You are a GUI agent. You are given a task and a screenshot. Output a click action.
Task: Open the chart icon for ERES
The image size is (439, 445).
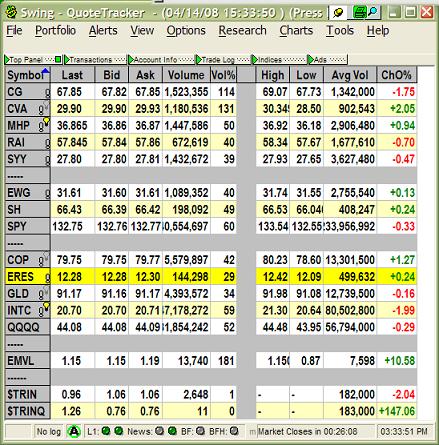pyautogui.click(x=47, y=278)
